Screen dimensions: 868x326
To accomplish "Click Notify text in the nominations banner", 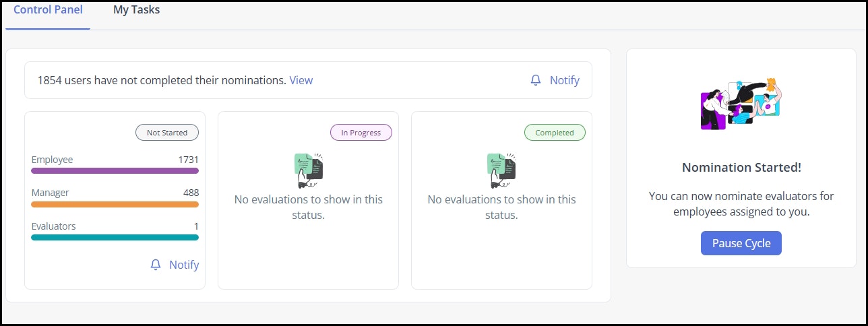I will 565,80.
